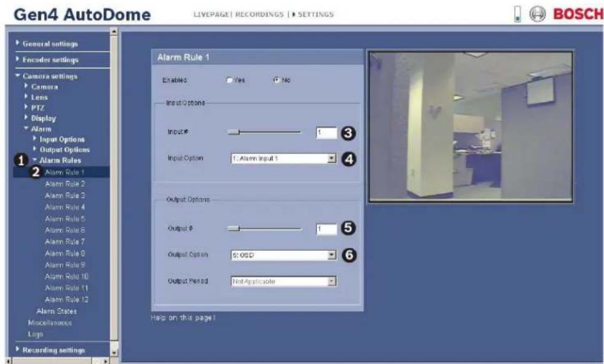Click sidebar scroll up arrow

tap(114, 31)
